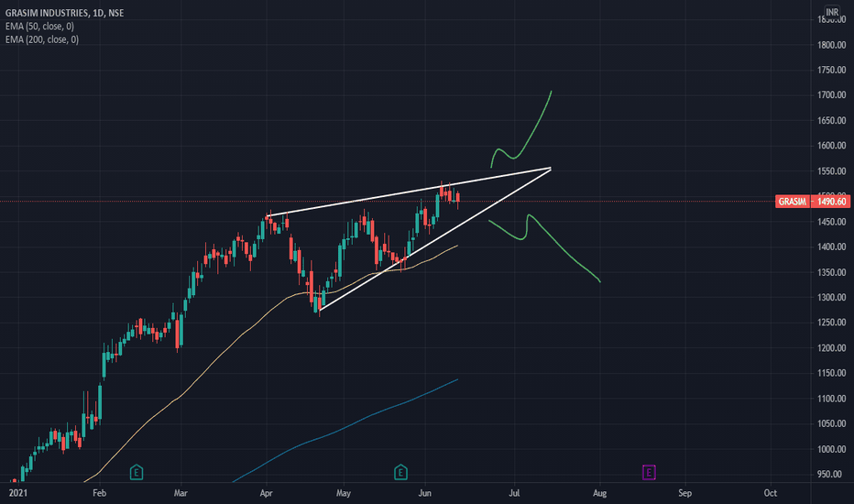Click the Oct label on time axis
The image size is (854, 504).
pyautogui.click(x=770, y=493)
